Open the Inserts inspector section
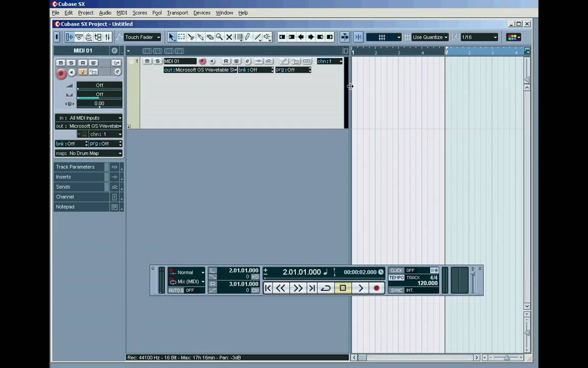The height and width of the screenshot is (368, 588). (x=81, y=177)
